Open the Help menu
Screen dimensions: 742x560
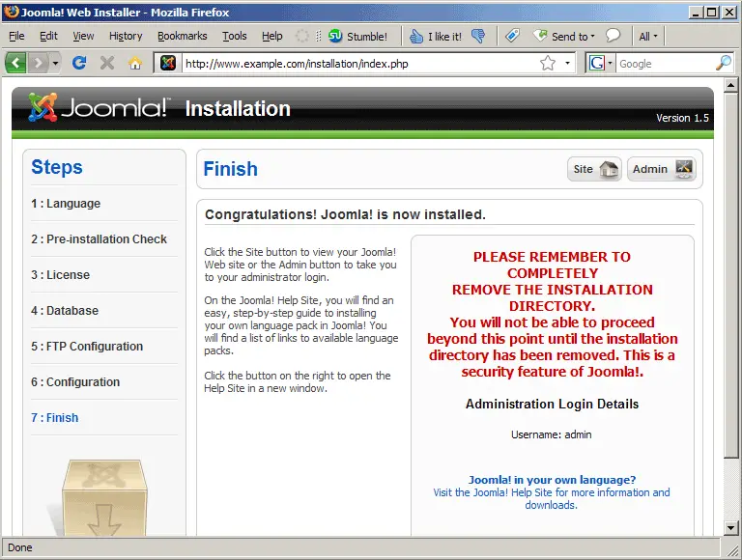272,36
